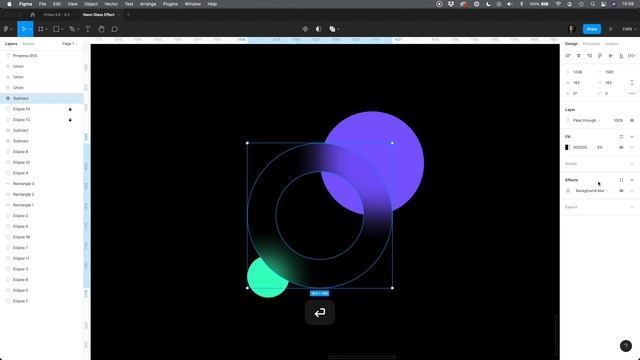Switch to the Neon Glass Effect tab
Screen dimensions: 640x360
tap(98, 15)
